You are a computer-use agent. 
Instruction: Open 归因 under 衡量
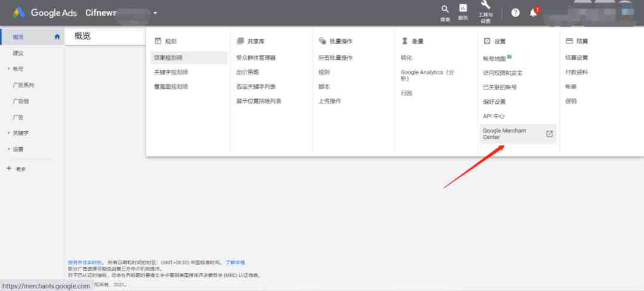[406, 93]
